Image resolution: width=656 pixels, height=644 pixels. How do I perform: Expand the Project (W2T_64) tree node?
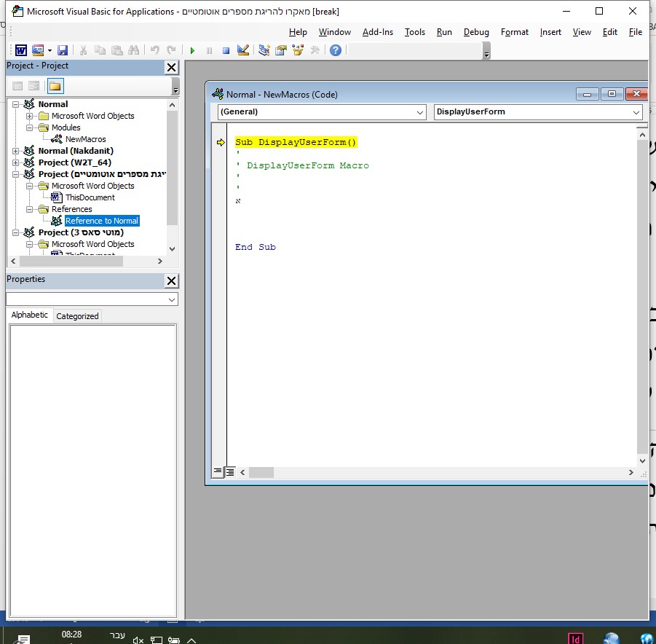point(17,162)
